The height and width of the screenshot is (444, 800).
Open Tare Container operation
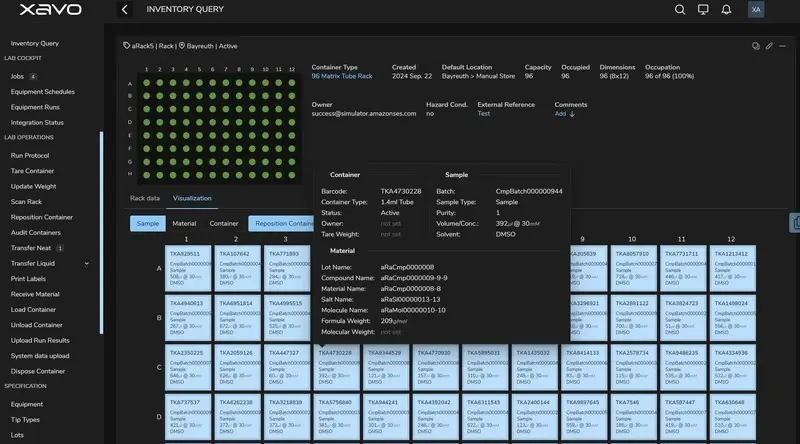[x=32, y=171]
